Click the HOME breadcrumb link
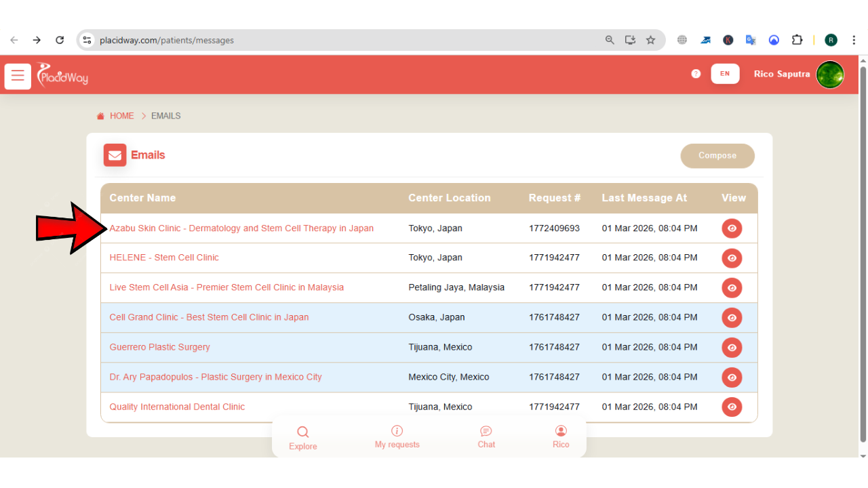The width and height of the screenshot is (868, 488). click(121, 116)
